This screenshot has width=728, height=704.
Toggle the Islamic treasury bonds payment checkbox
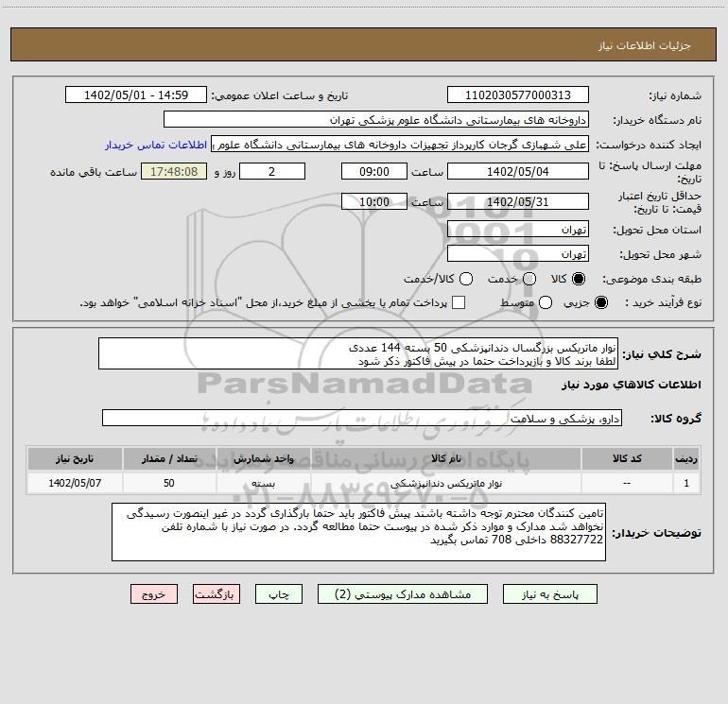[459, 302]
